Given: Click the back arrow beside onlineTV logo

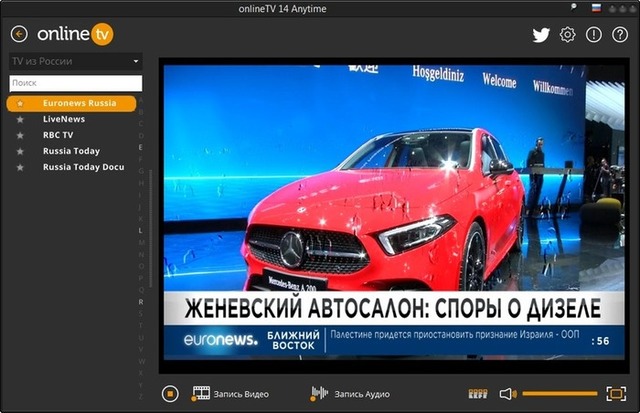Looking at the screenshot, I should 18,34.
